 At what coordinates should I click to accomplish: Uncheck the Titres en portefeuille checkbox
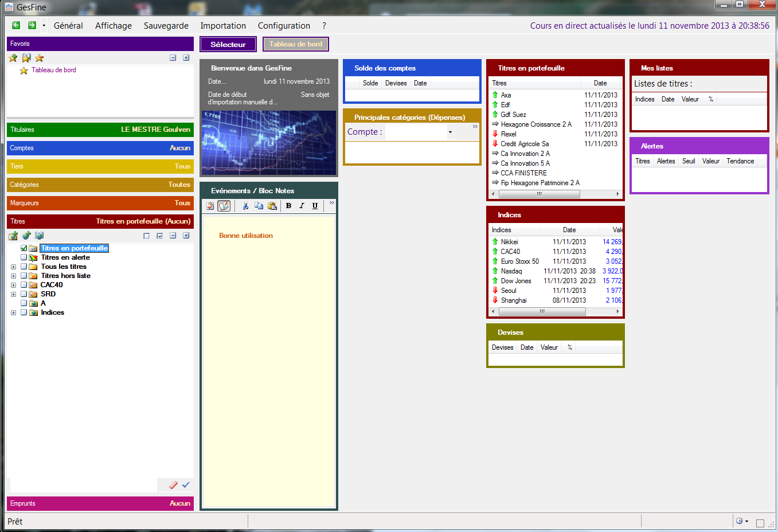24,248
